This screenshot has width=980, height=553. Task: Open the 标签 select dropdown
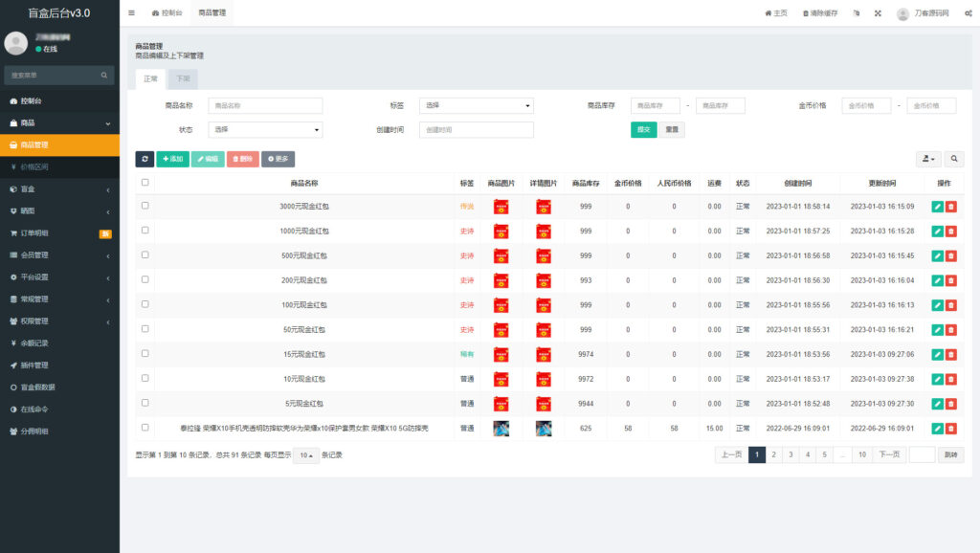[x=476, y=106]
